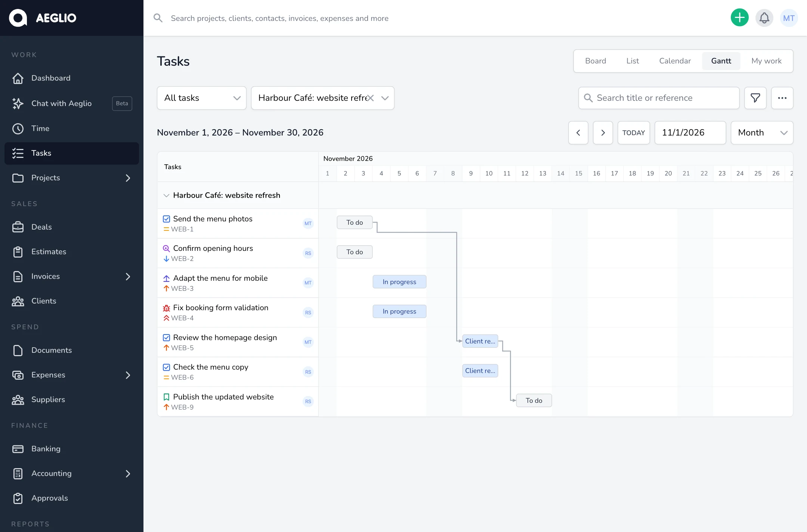Open Chat with Aeglio
Image resolution: width=807 pixels, height=532 pixels.
72,103
